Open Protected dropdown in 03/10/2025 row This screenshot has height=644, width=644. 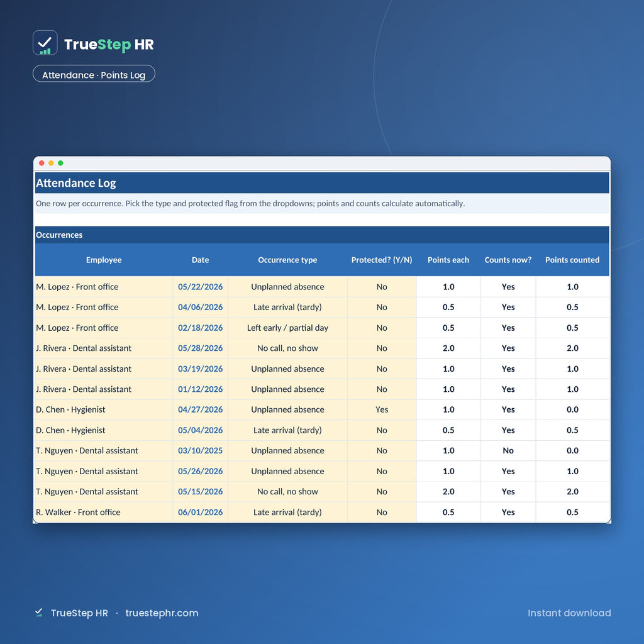[x=382, y=450]
